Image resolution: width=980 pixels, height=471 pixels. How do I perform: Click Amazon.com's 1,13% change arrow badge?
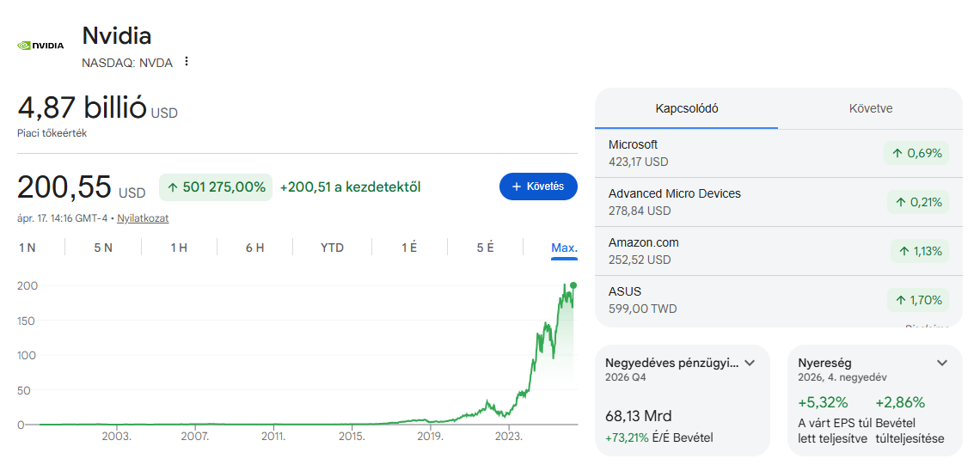click(x=920, y=251)
